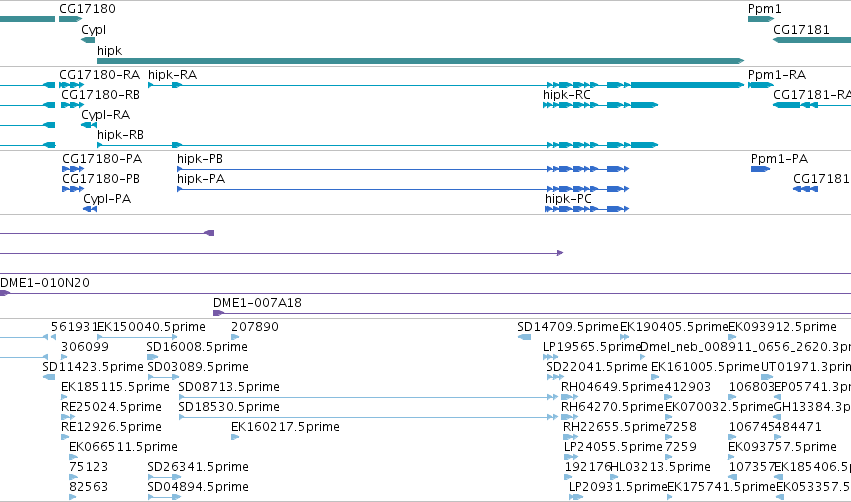Select the Ppm1 gene arrow
Screen dimensions: 851x502
click(760, 19)
